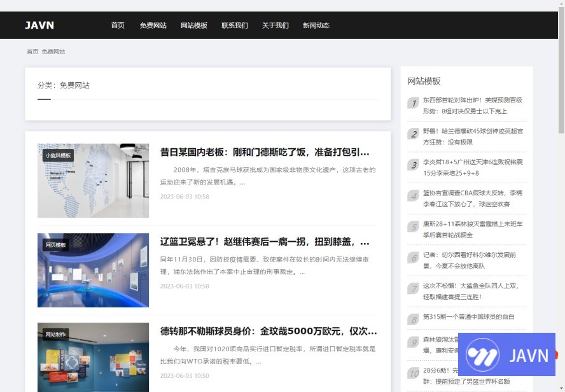The height and width of the screenshot is (392, 565).
Task: Click the blue exhibition hall thumbnail
Action: [93, 270]
